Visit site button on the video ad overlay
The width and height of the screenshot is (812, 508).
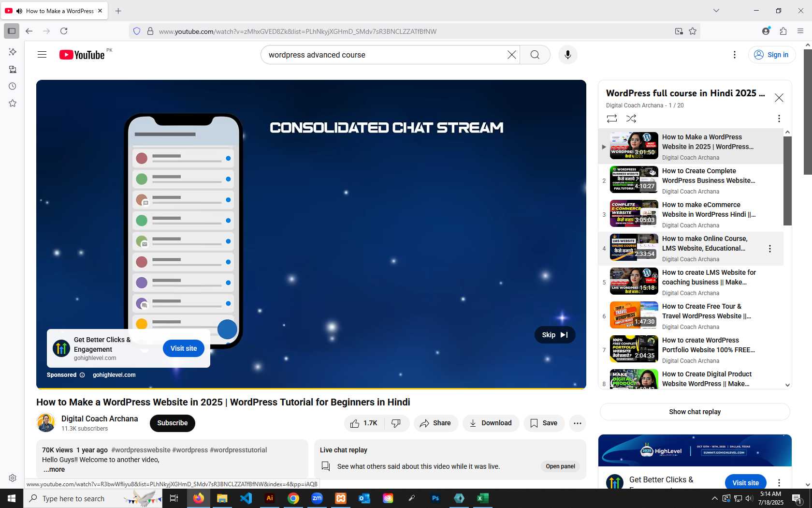[x=184, y=348]
